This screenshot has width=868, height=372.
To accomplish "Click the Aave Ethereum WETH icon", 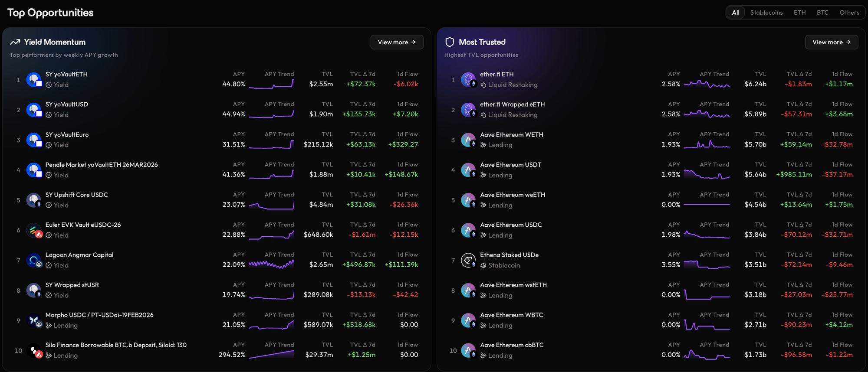I will pos(468,140).
